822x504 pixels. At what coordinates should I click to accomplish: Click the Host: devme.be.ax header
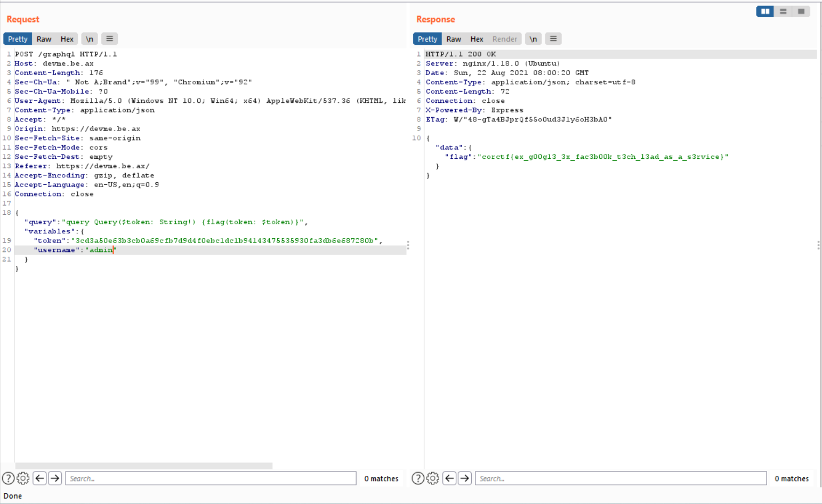tap(54, 63)
